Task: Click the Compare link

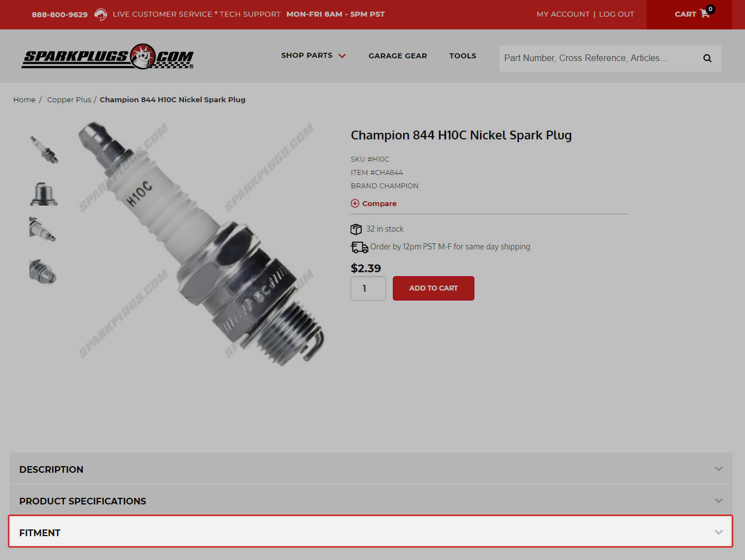Action: pos(379,203)
